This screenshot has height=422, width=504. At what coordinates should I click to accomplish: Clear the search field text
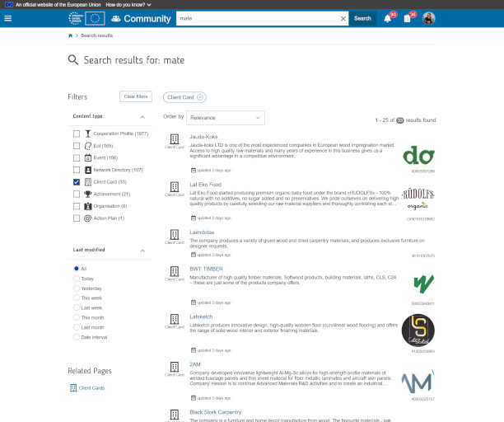pos(343,19)
